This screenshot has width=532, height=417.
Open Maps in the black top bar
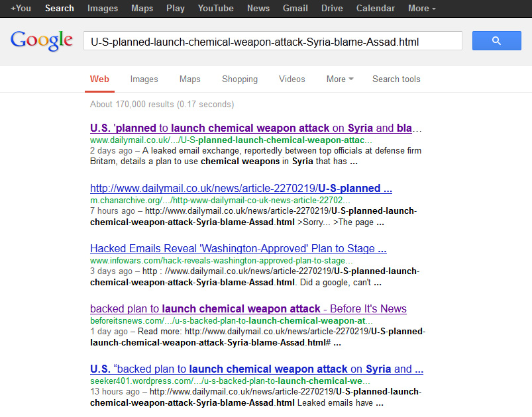pyautogui.click(x=142, y=8)
